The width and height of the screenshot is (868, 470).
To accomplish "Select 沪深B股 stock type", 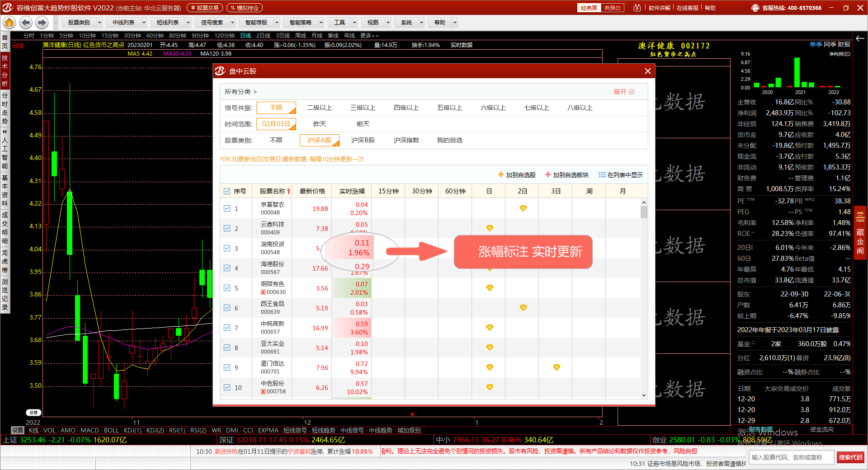I will tap(363, 140).
